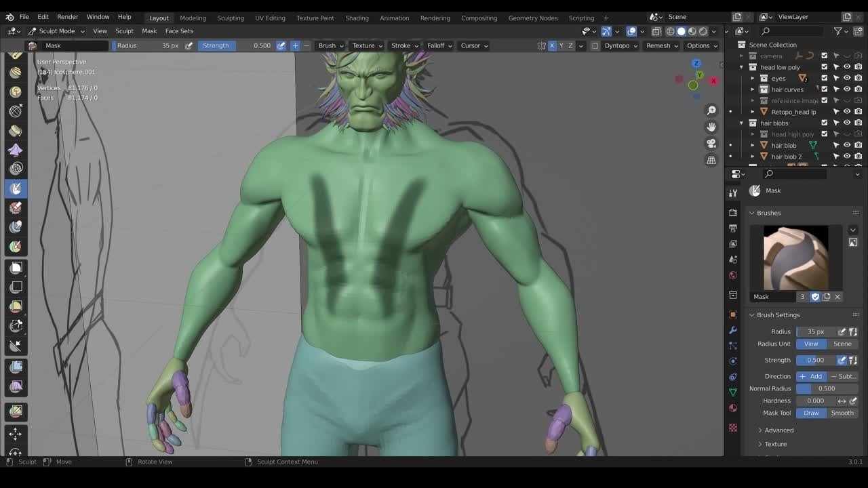868x488 pixels.
Task: Uncheck the hair blobs collection checkbox
Action: pyautogui.click(x=824, y=122)
